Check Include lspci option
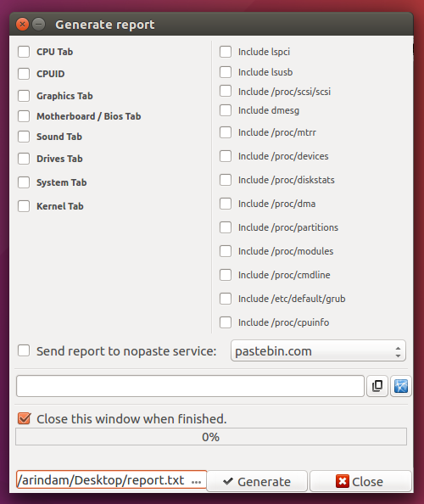The width and height of the screenshot is (424, 504). 226,52
